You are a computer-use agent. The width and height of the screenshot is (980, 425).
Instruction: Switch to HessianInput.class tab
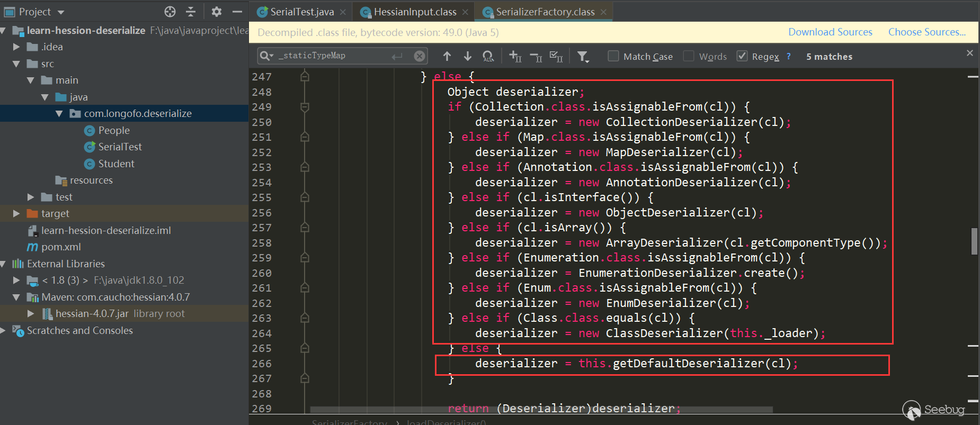coord(415,12)
